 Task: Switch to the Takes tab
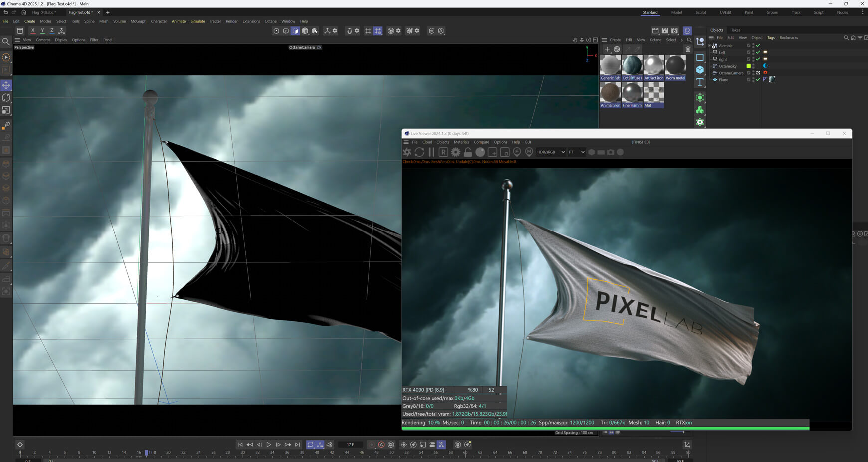pyautogui.click(x=736, y=30)
